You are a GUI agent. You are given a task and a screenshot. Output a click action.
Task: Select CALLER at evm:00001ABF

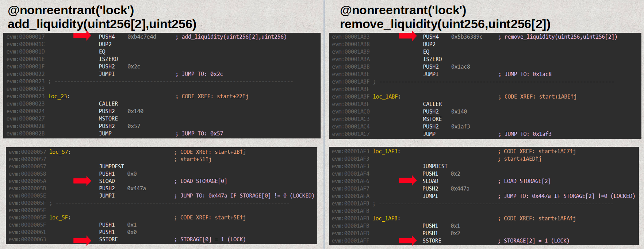coord(433,104)
